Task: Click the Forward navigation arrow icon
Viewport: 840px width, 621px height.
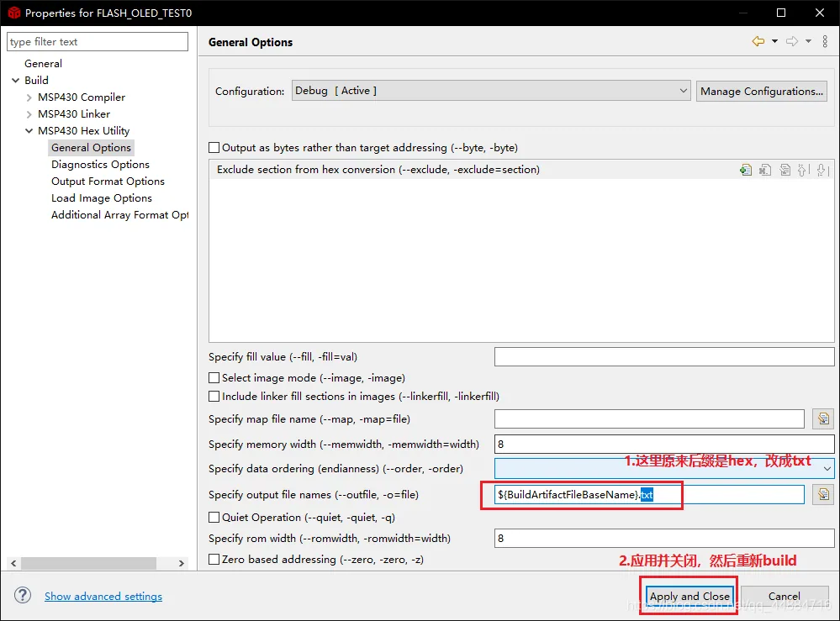Action: pyautogui.click(x=792, y=41)
